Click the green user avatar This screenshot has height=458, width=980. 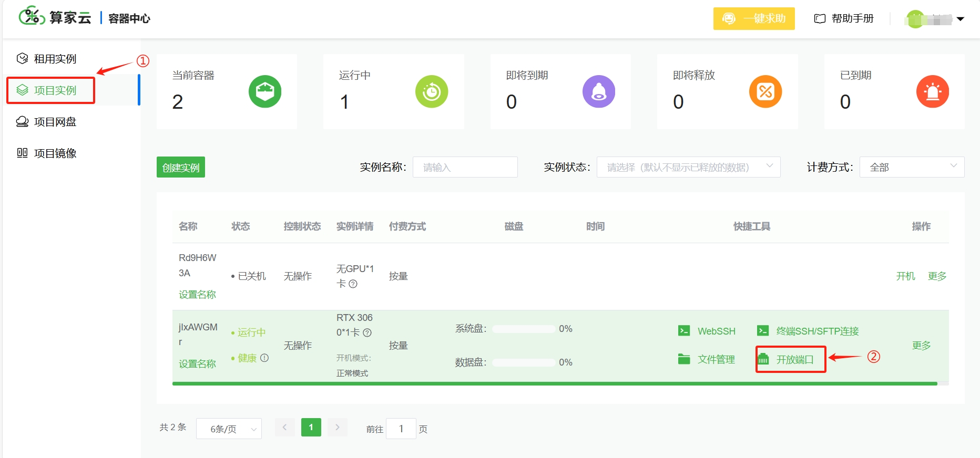(915, 19)
